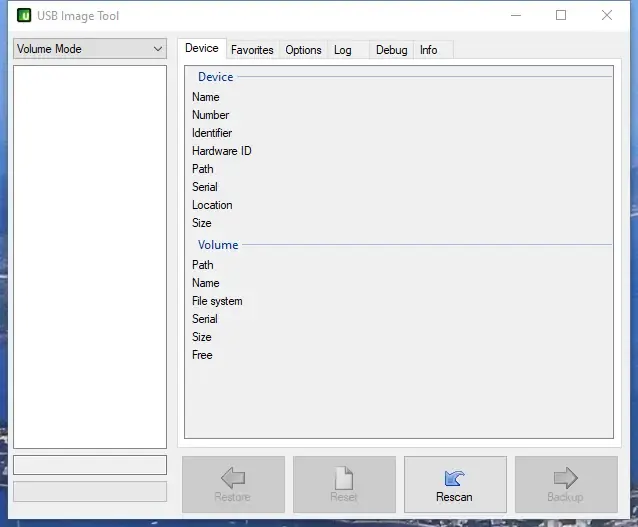Screen dimensions: 638x527
Task: Open the Volume Mode dropdown
Action: tap(90, 49)
